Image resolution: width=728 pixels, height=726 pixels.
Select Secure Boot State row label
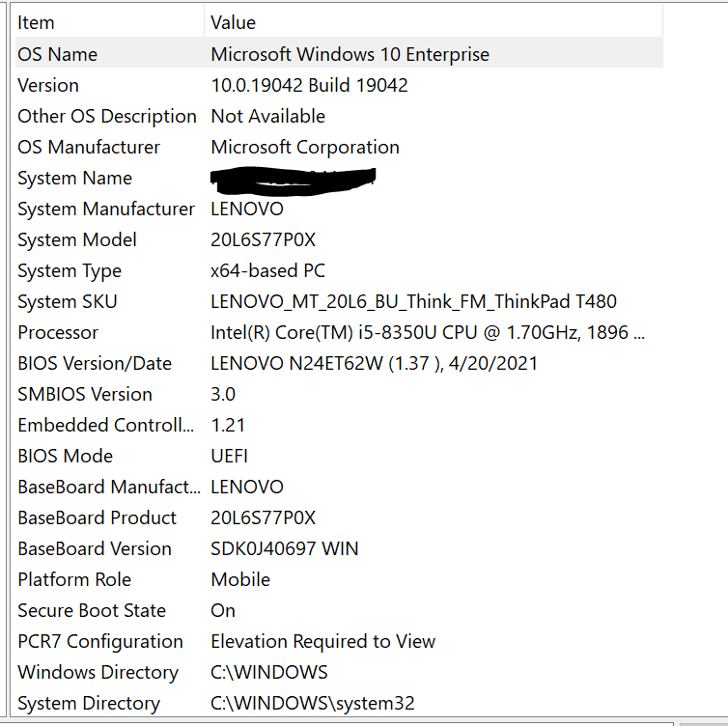tap(92, 610)
